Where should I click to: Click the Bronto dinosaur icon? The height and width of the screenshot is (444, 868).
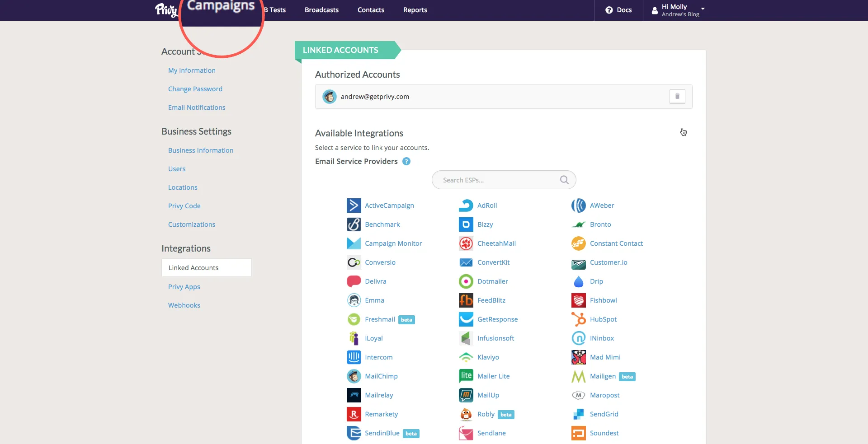(x=579, y=224)
